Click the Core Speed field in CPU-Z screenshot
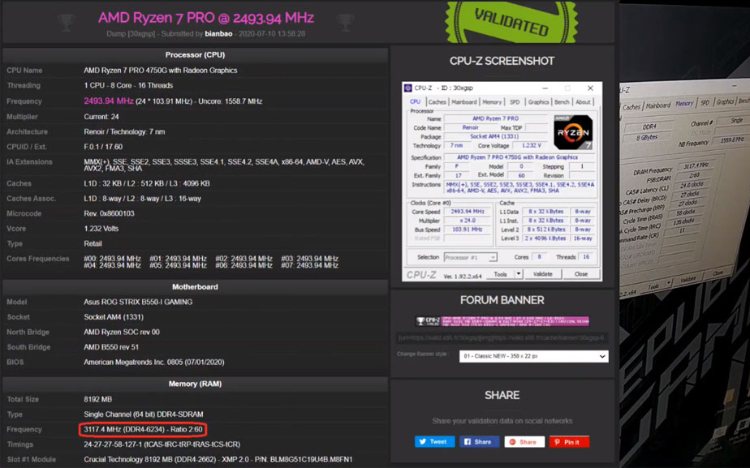 (x=468, y=212)
